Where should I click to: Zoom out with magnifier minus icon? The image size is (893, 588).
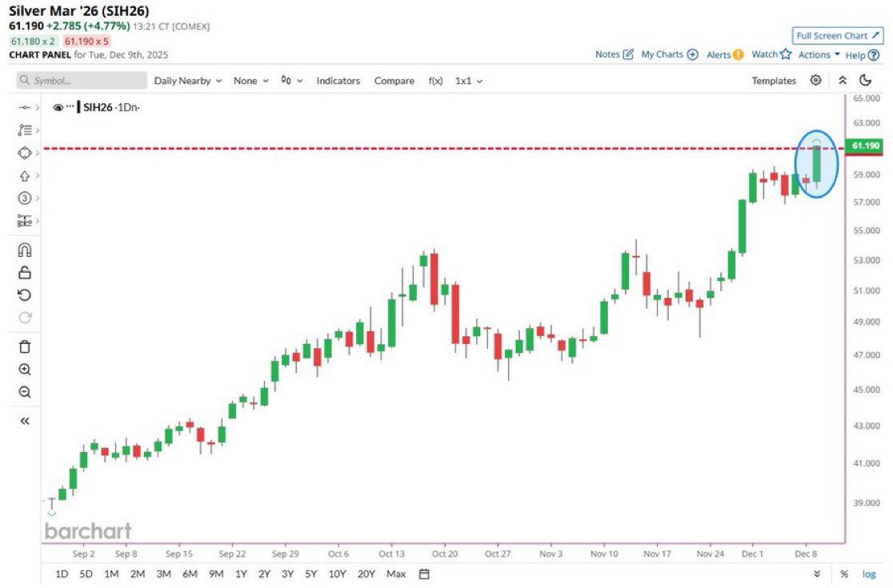(24, 392)
